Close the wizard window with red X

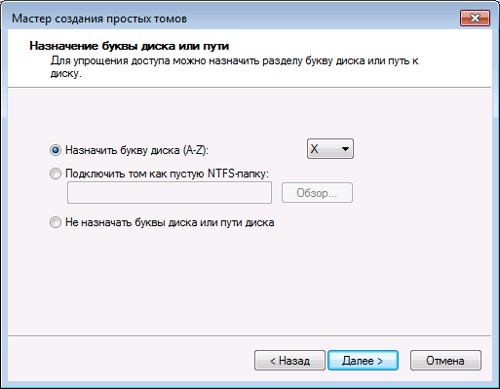pos(475,18)
